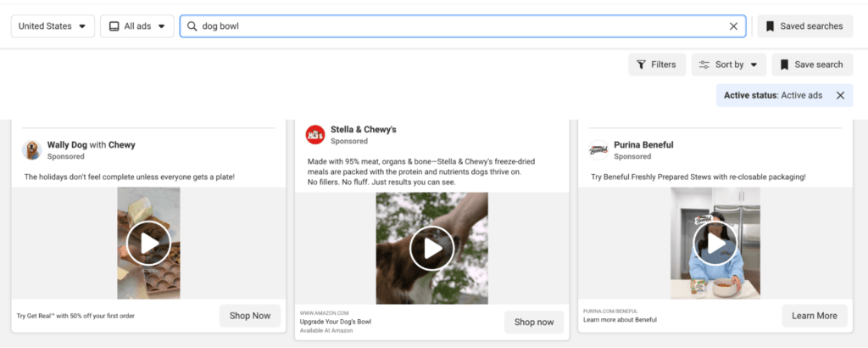This screenshot has width=868, height=348.
Task: Click the PURINA.COM/BENEFUL link text
Action: 610,311
